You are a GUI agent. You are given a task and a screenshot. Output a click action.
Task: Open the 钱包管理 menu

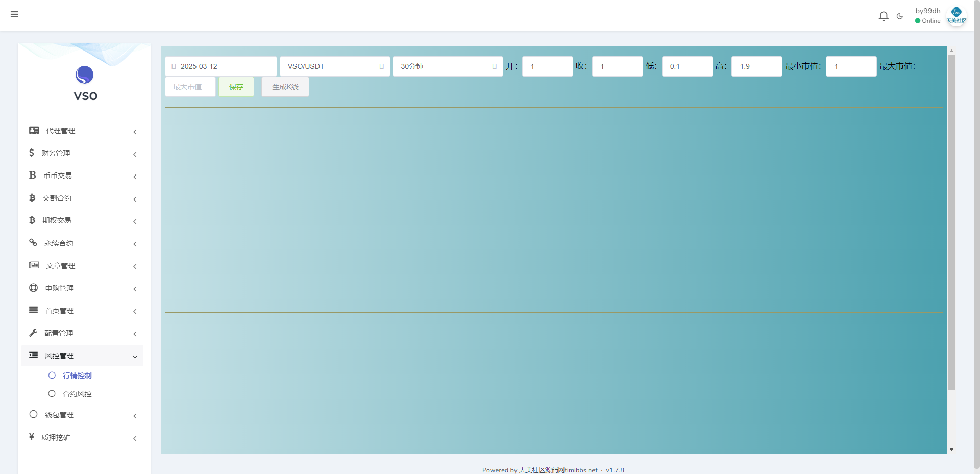[x=83, y=415]
